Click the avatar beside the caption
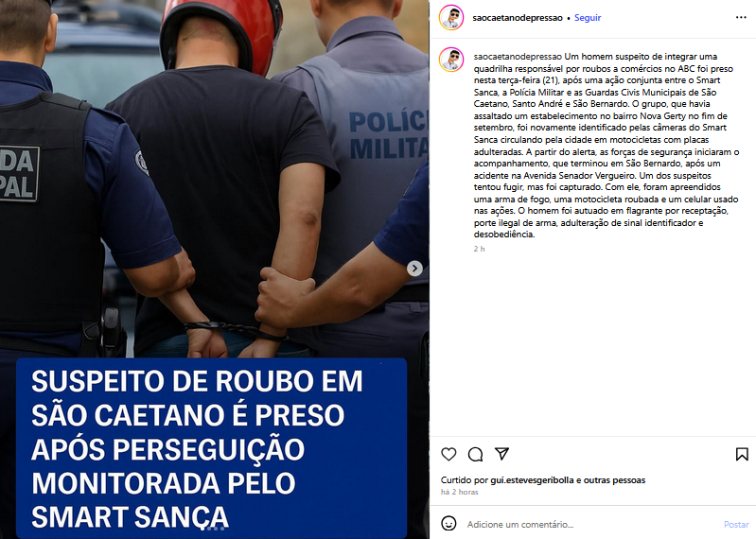 451,60
